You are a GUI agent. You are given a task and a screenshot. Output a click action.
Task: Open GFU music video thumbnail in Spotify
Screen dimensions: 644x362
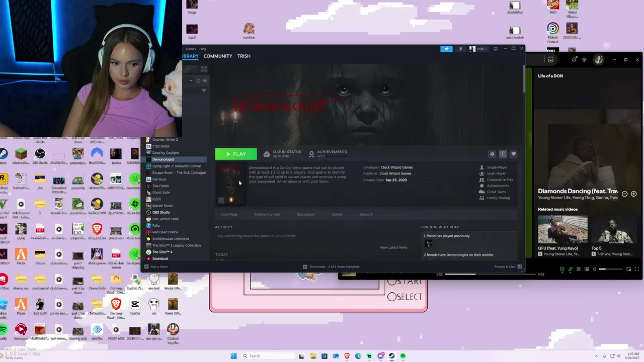click(x=562, y=229)
